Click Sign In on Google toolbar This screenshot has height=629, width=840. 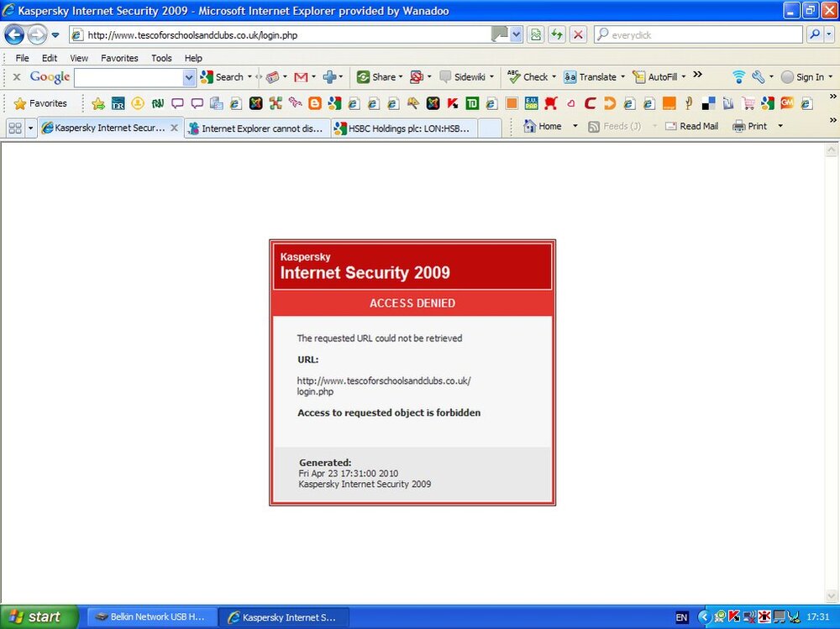802,77
